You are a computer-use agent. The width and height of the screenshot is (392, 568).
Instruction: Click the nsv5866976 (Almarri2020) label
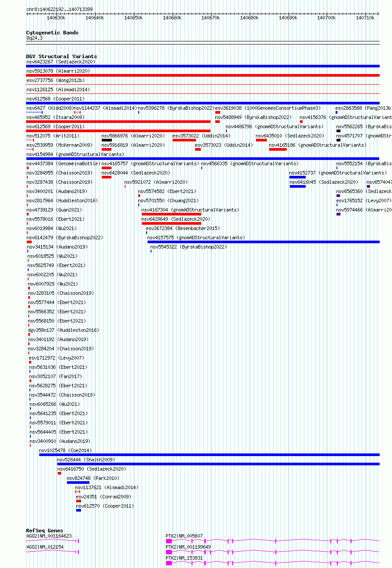[x=133, y=136]
